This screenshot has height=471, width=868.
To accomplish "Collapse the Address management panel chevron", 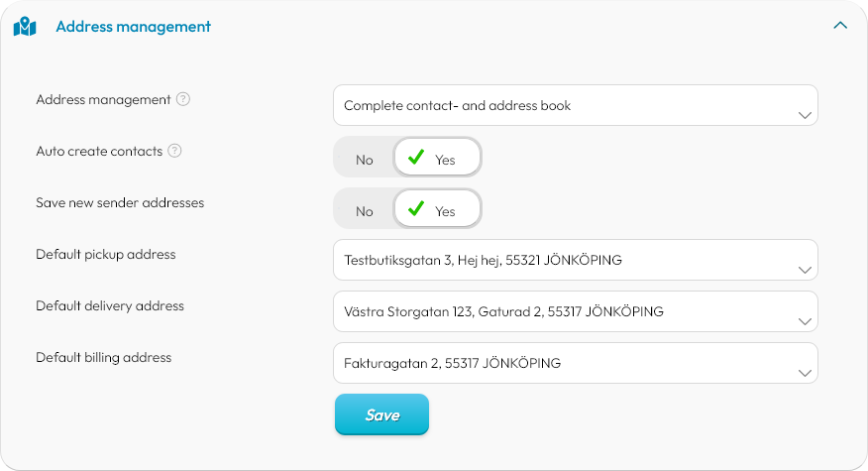I will tap(840, 26).
